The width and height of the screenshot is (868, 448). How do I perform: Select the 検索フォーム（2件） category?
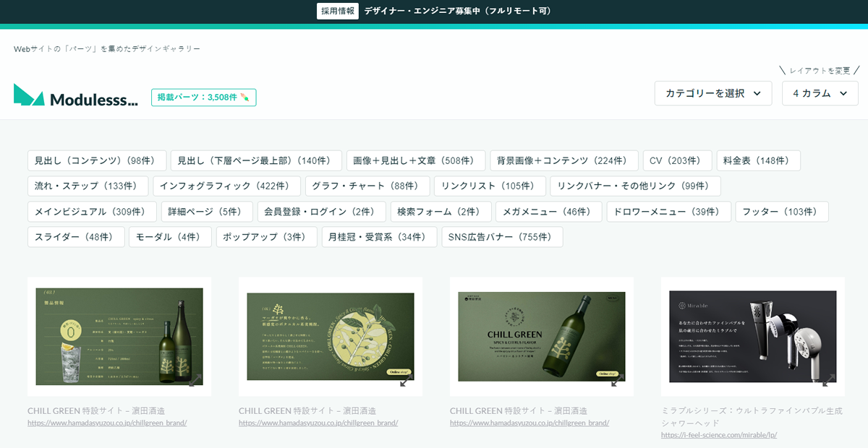tap(441, 212)
